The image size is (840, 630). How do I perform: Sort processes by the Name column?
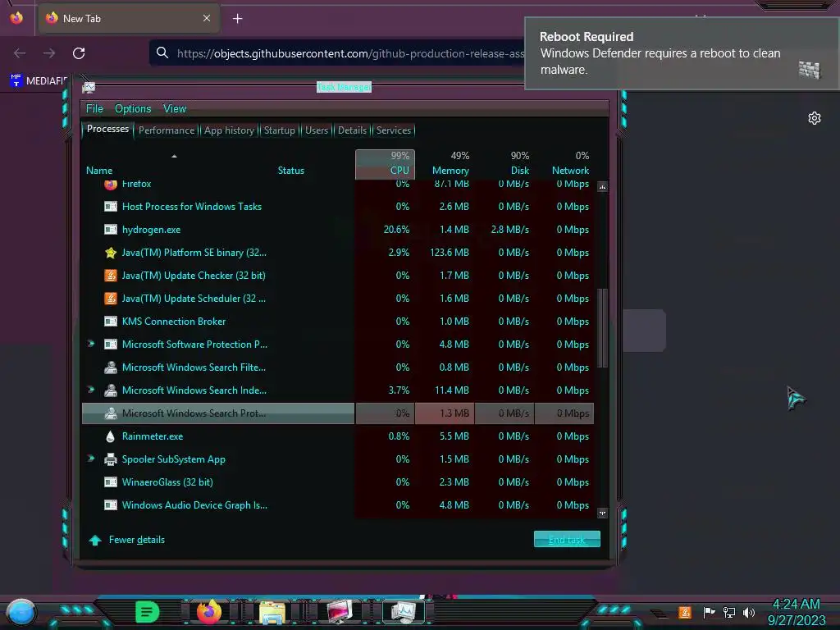point(99,171)
